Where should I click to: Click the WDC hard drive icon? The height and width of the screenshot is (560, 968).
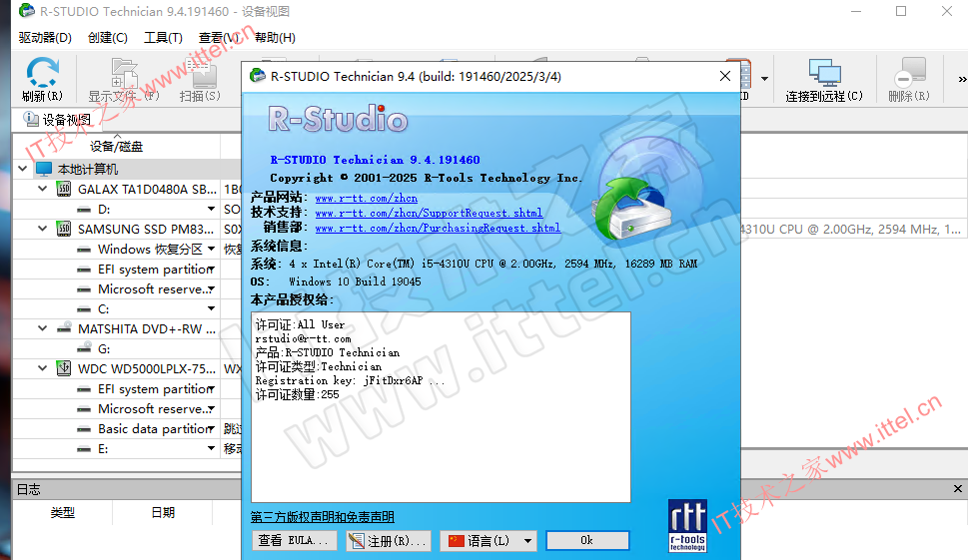pos(64,368)
